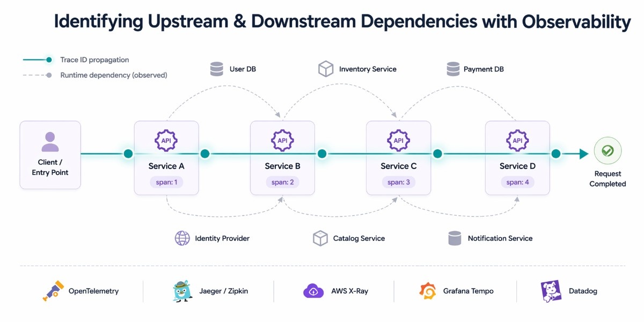Screen dimensions: 644x322
Task: Click the Identity Provider globe icon
Action: 182,238
